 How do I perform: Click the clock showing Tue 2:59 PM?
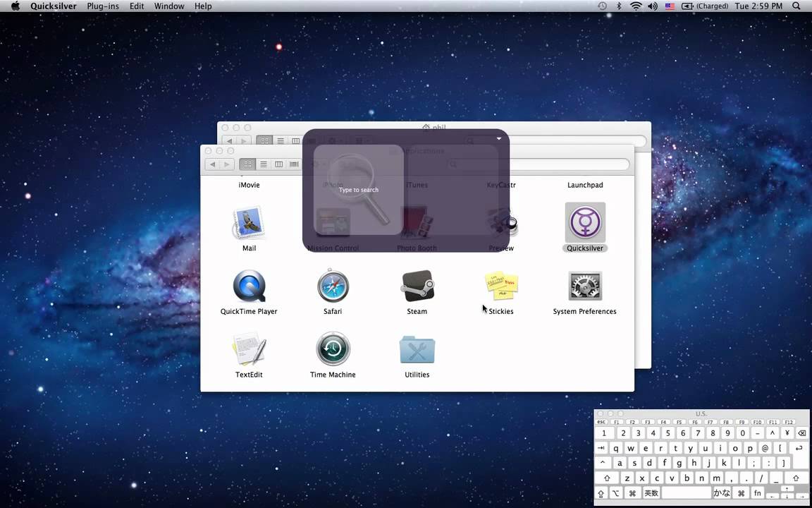pyautogui.click(x=758, y=6)
